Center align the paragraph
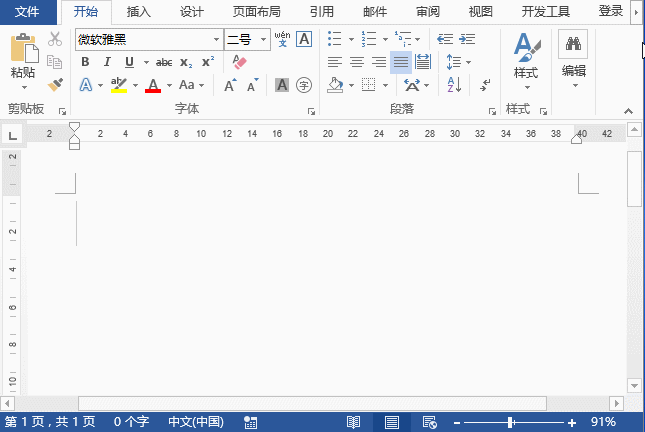 point(356,62)
